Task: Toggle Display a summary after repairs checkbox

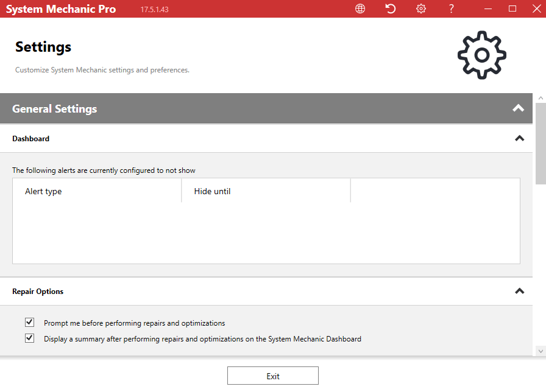Action: pyautogui.click(x=29, y=338)
